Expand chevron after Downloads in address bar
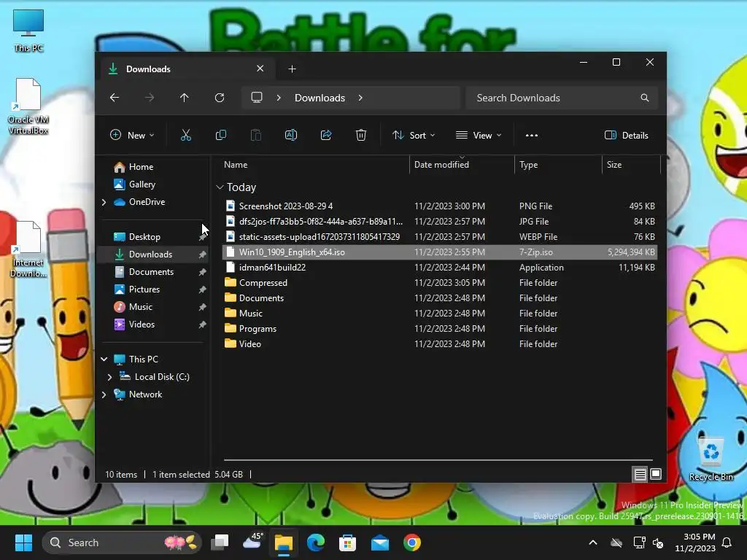747x560 pixels. coord(360,98)
